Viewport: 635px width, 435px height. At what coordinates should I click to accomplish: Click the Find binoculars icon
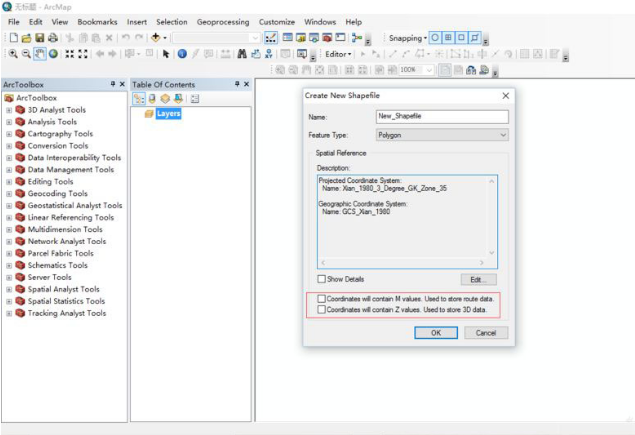pyautogui.click(x=242, y=54)
